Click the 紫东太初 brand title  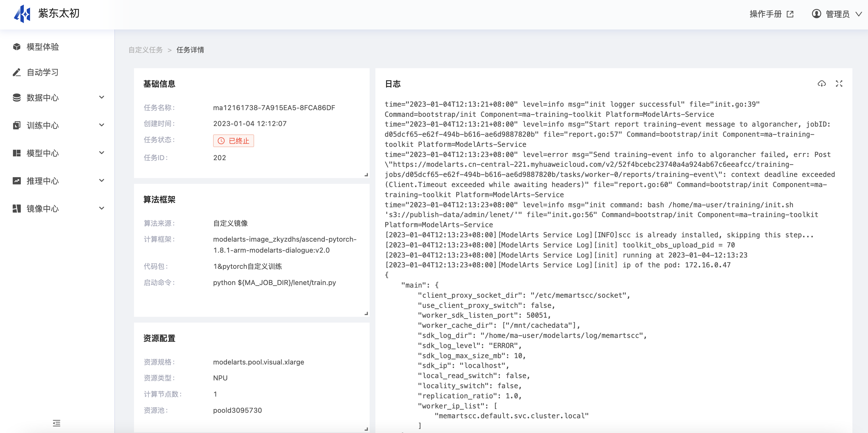pos(59,13)
